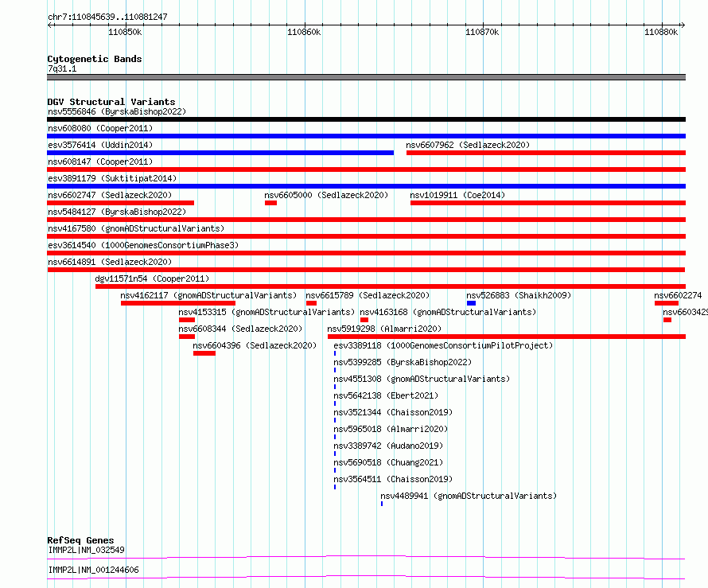The height and width of the screenshot is (588, 708).
Task: Open nsv3521344 (Chaisson2019) label
Action: click(x=393, y=412)
